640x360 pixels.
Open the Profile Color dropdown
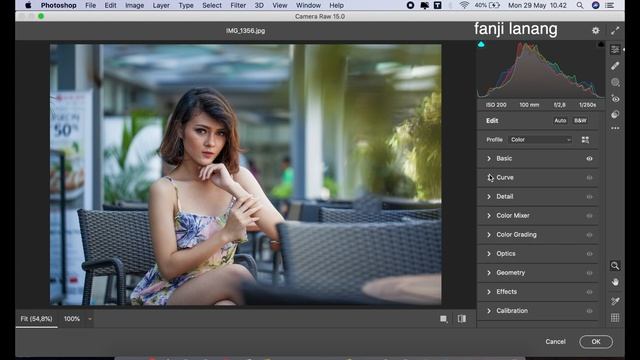[540, 140]
